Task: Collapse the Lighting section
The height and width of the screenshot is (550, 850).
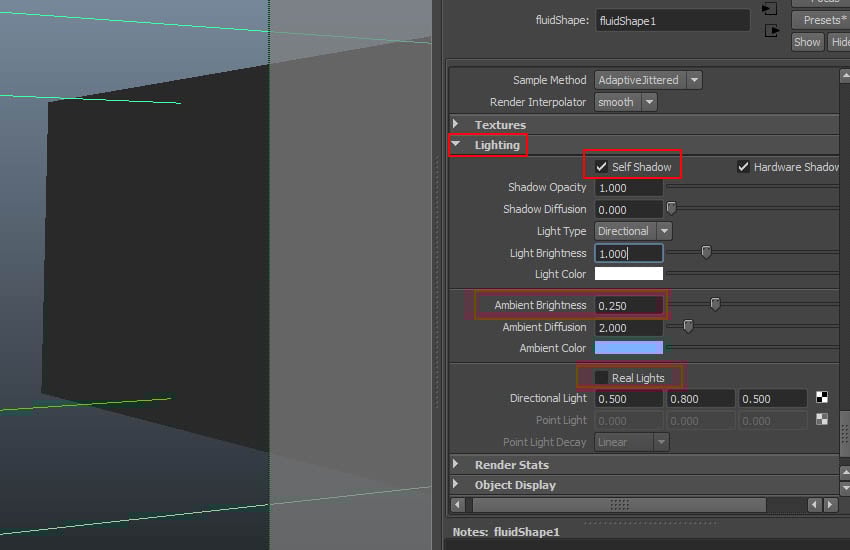Action: click(x=456, y=145)
